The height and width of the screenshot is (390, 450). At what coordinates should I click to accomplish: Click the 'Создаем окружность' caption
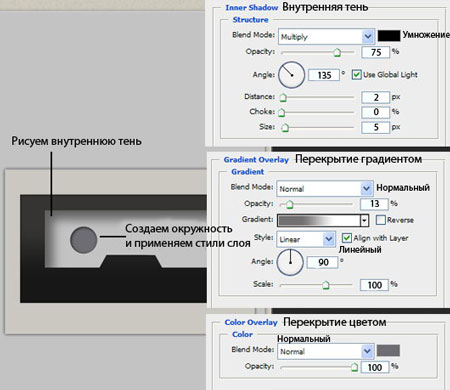(179, 229)
